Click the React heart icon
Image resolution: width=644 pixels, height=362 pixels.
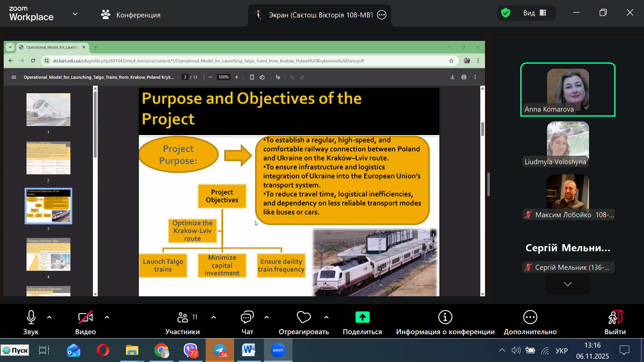(x=304, y=317)
